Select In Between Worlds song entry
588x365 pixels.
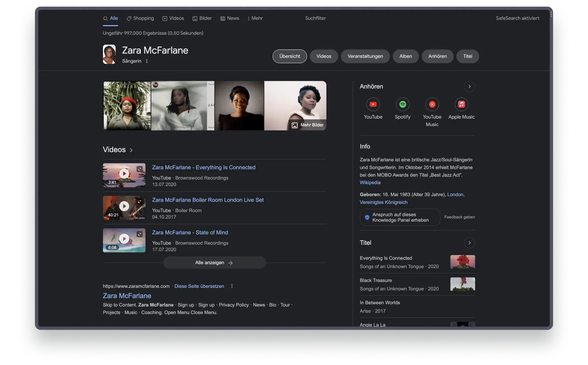pyautogui.click(x=417, y=306)
